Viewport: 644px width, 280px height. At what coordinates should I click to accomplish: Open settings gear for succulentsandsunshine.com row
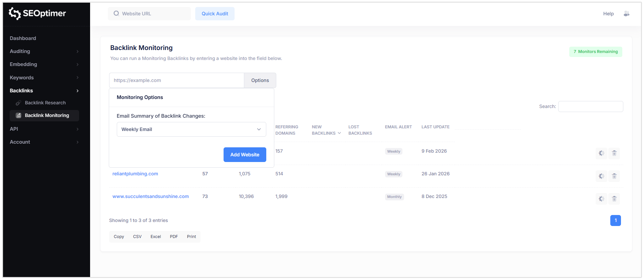(601, 199)
